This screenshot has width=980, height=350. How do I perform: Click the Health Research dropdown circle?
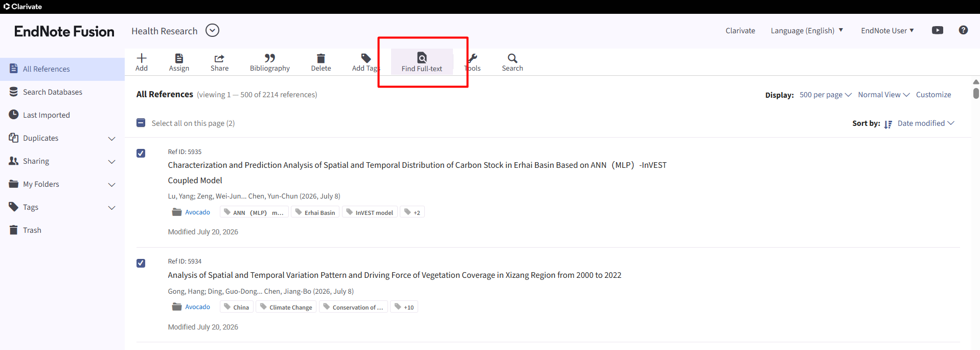click(x=212, y=31)
